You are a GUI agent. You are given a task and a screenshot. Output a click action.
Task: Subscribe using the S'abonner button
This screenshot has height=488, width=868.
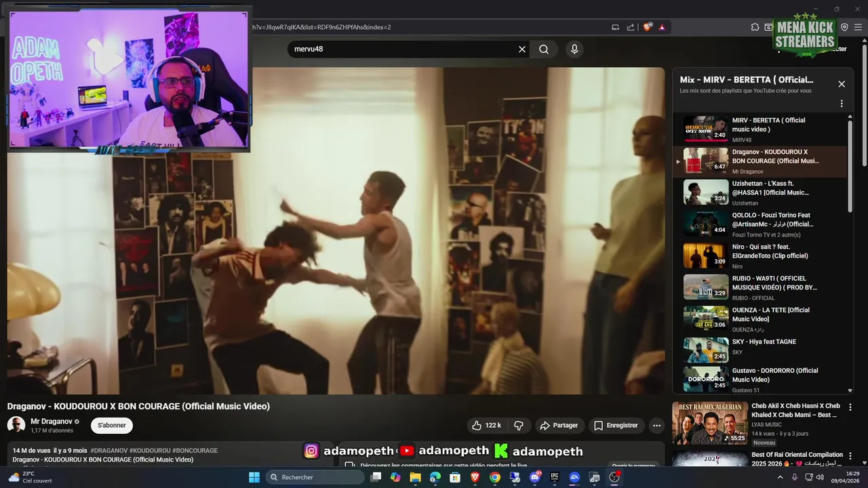pos(112,426)
